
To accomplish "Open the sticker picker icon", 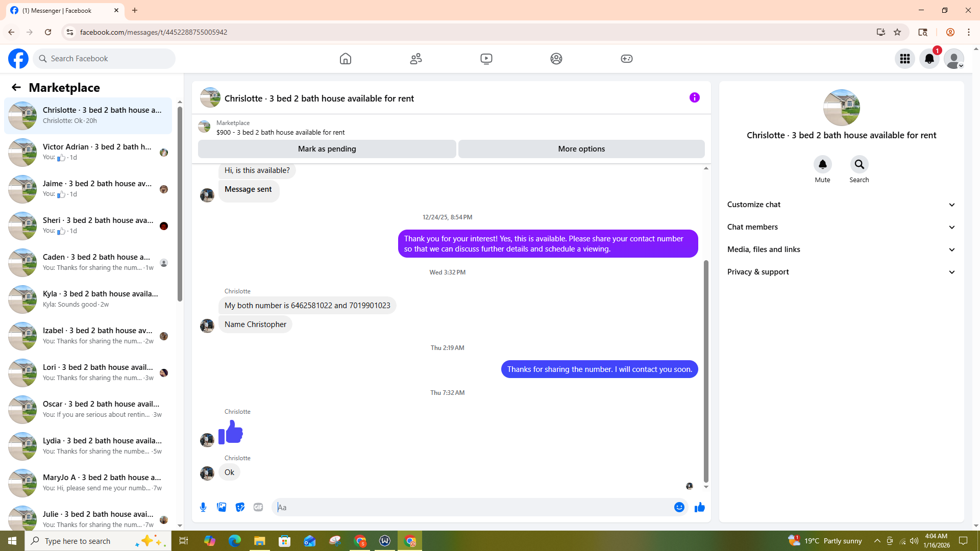I will click(x=240, y=507).
